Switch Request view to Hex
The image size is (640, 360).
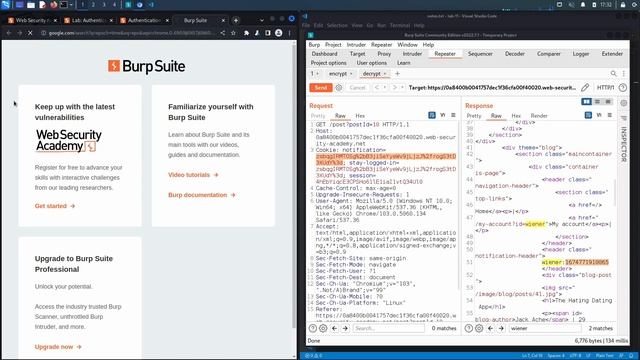pos(360,116)
